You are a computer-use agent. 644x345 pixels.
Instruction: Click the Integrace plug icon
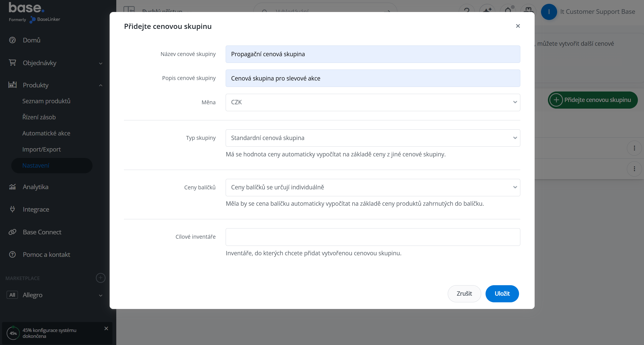pos(13,209)
